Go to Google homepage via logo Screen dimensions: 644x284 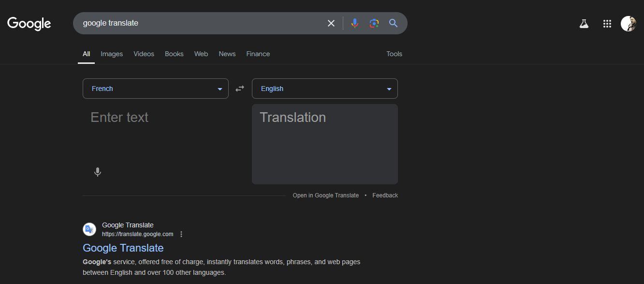(x=29, y=23)
